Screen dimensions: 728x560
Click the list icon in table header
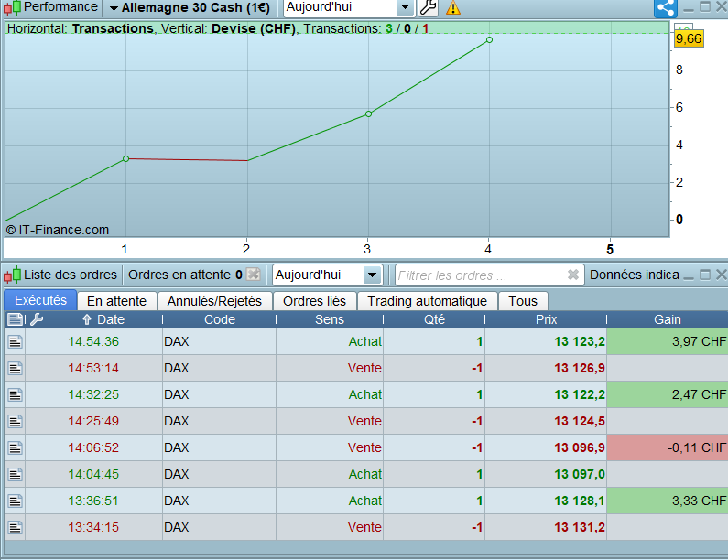coord(15,319)
